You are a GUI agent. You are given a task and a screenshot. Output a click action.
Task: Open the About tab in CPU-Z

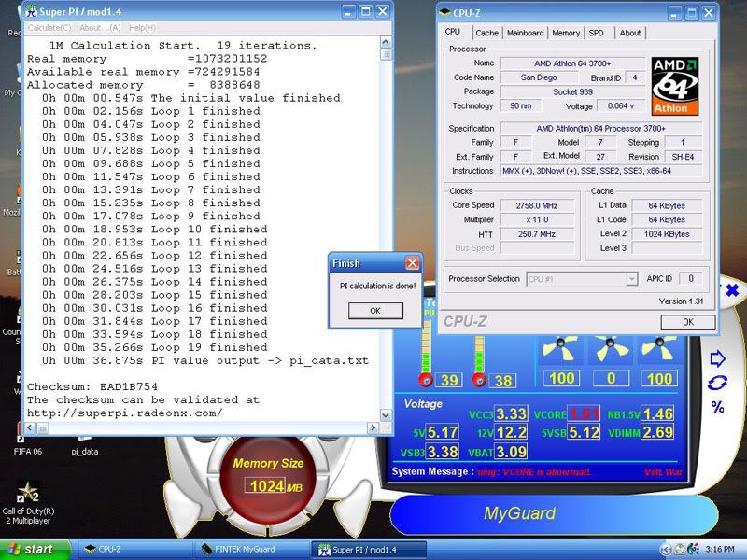point(629,33)
